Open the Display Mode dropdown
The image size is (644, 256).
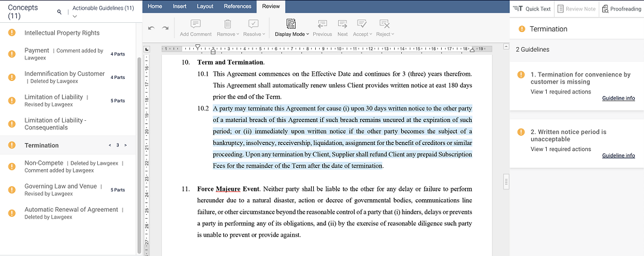point(292,28)
